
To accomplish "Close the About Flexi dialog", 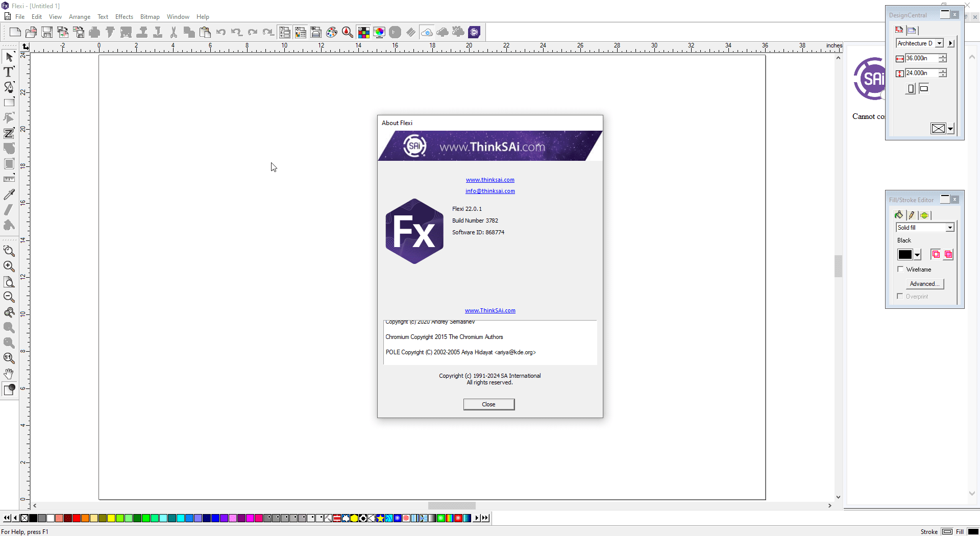I will pyautogui.click(x=488, y=404).
